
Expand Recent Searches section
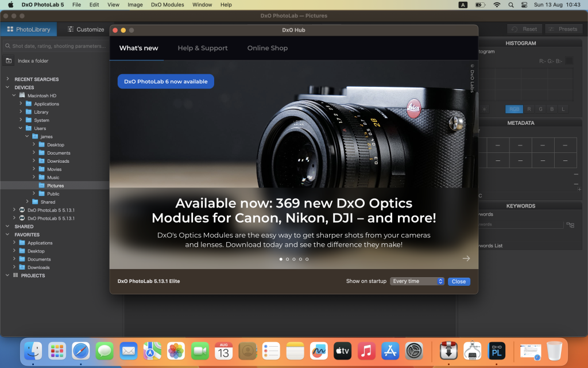(7, 79)
